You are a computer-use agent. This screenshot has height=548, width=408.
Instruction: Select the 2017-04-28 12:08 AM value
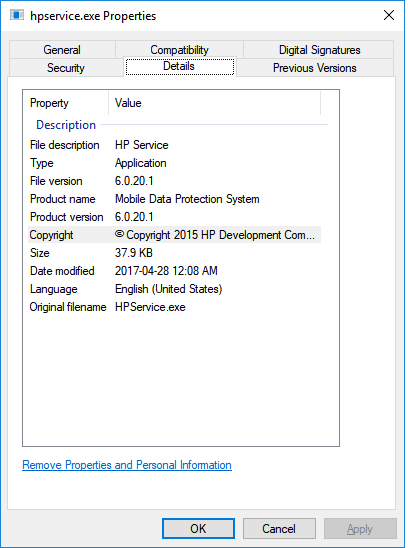[x=166, y=271]
